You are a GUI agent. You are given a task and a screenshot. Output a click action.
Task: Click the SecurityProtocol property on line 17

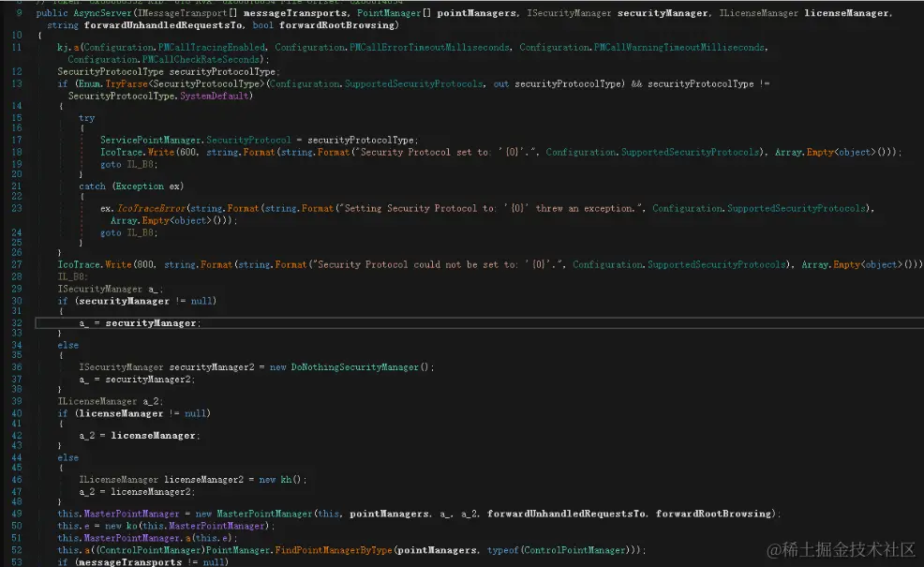248,141
